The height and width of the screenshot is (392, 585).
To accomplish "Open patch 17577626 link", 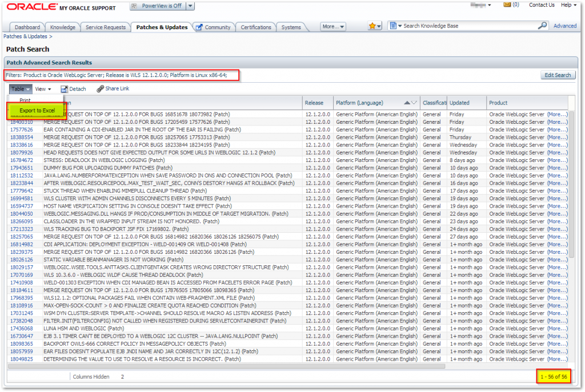I will click(x=22, y=130).
